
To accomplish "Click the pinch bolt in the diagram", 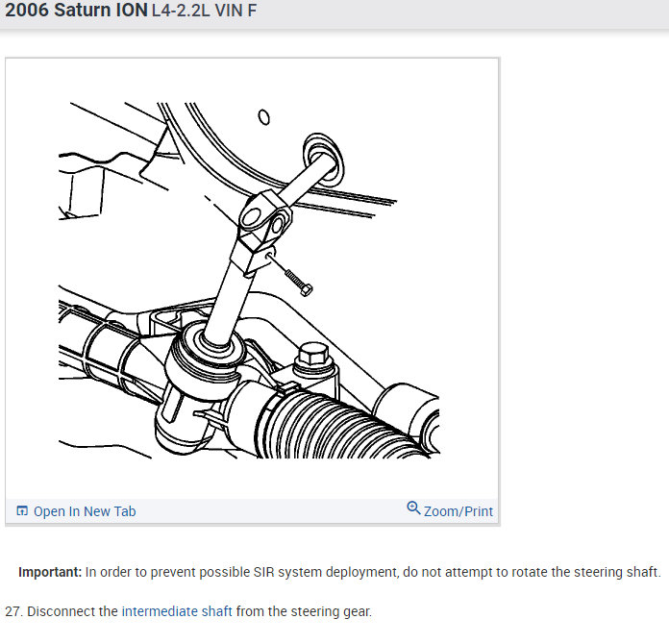I will point(299,283).
